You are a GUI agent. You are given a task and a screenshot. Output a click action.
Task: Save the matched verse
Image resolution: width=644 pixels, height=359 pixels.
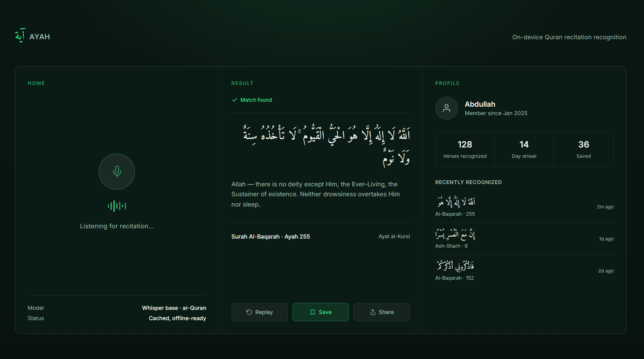click(x=321, y=312)
